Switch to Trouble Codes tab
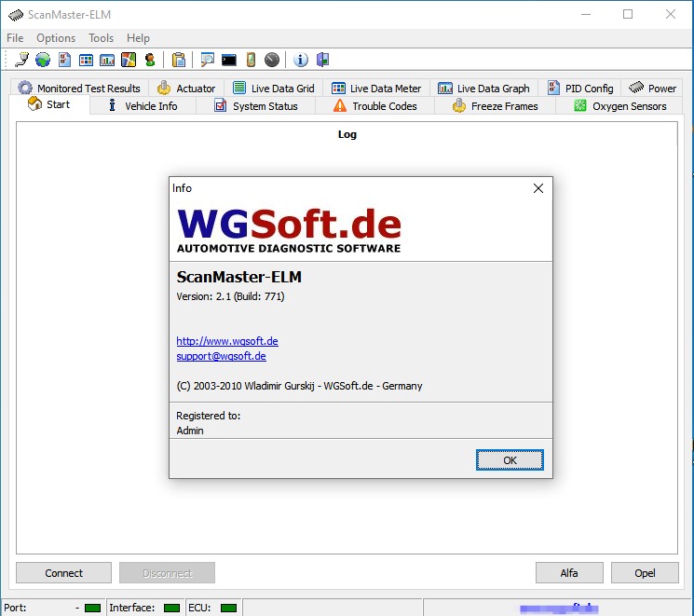The height and width of the screenshot is (616, 694). (x=374, y=106)
